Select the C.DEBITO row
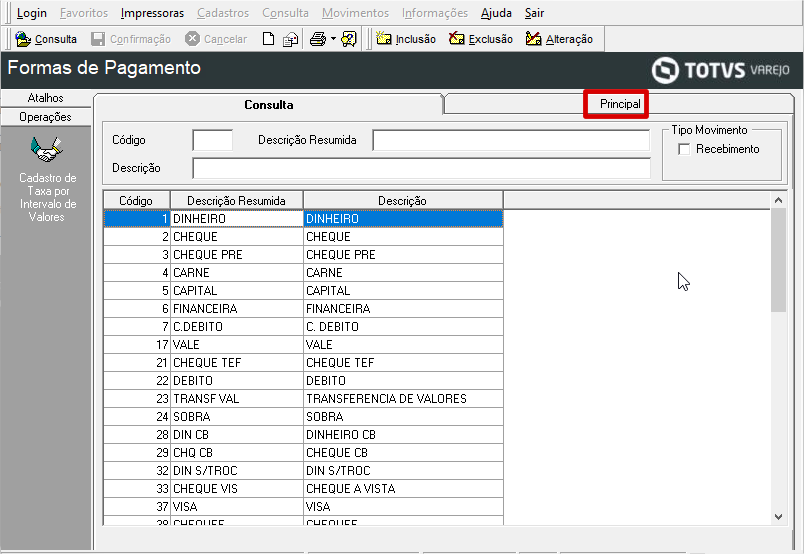This screenshot has height=554, width=804. [x=303, y=326]
